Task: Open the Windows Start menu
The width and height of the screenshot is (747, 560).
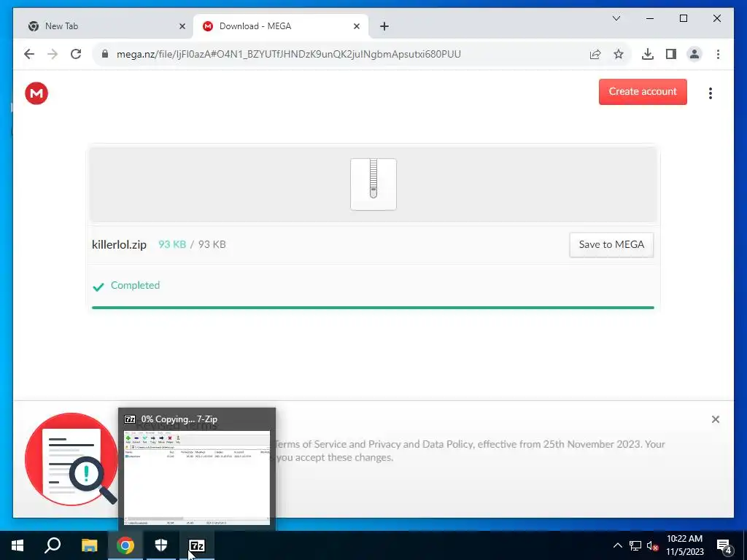Action: 18,545
